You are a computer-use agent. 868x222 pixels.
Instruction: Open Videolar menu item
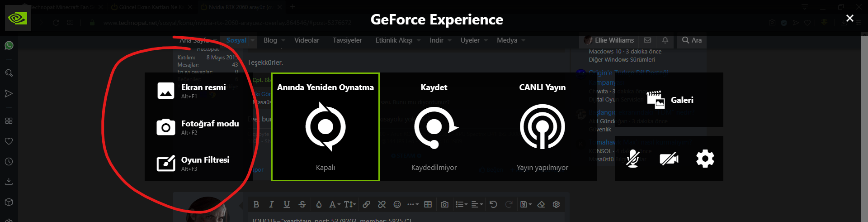tap(307, 40)
